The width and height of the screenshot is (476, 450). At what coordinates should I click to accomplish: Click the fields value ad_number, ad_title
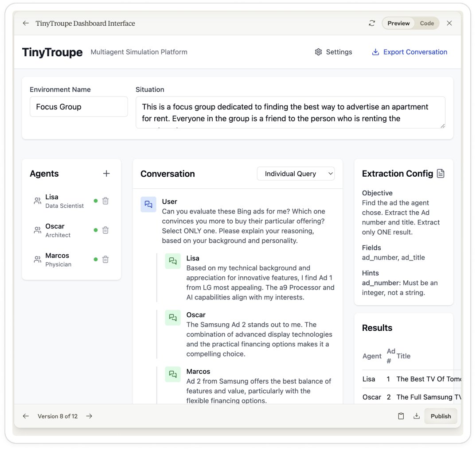394,257
